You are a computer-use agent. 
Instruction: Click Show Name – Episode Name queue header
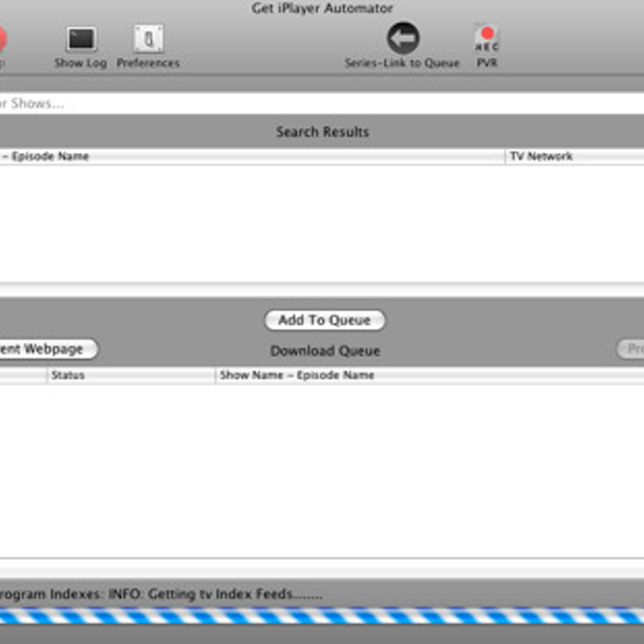(430, 375)
